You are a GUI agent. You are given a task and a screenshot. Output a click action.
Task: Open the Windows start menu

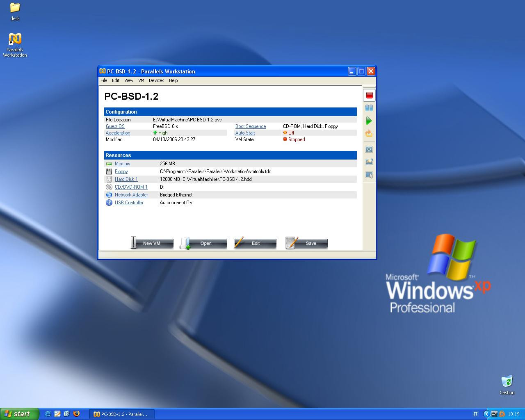(20, 414)
